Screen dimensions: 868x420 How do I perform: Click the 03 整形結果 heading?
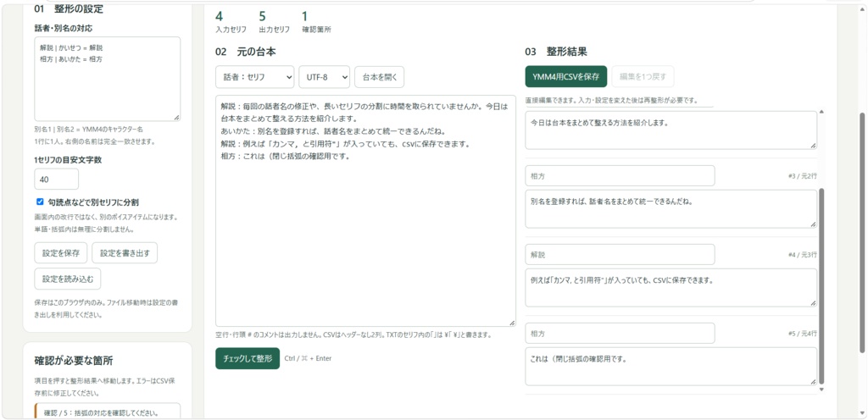coord(556,52)
